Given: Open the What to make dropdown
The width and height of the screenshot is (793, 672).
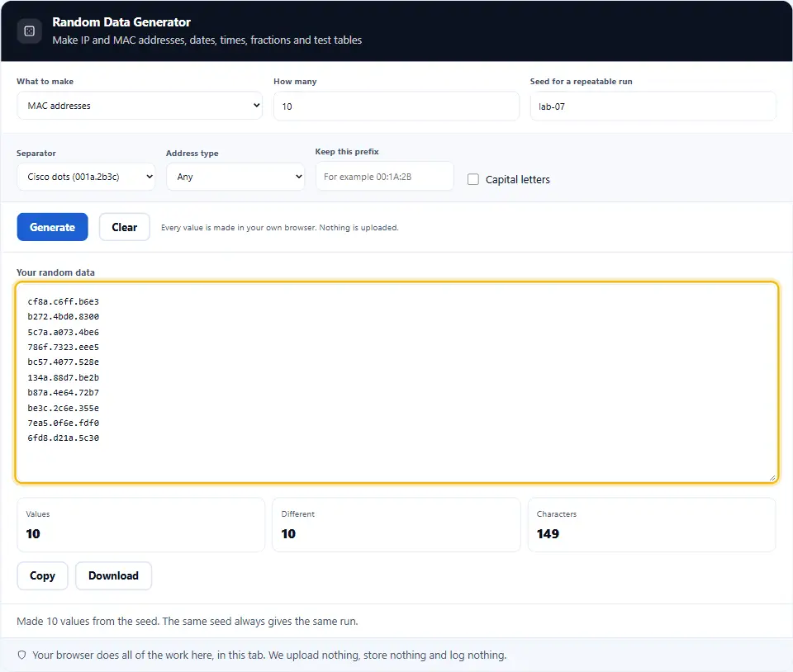Looking at the screenshot, I should tap(140, 106).
